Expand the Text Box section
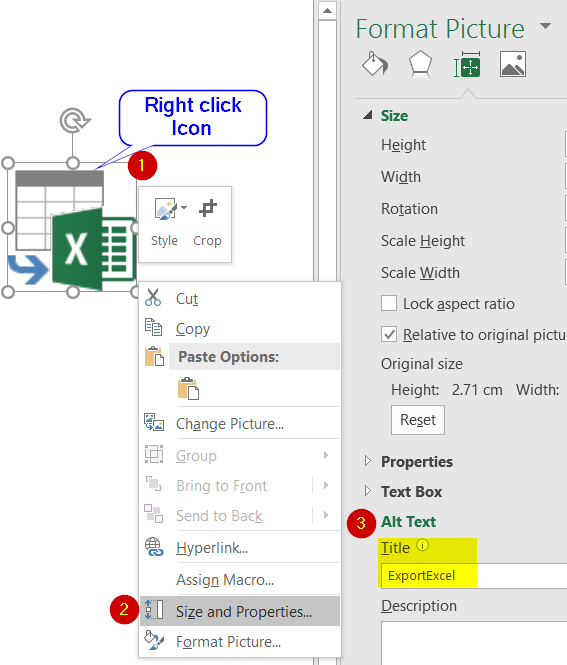The width and height of the screenshot is (567, 665). point(368,491)
